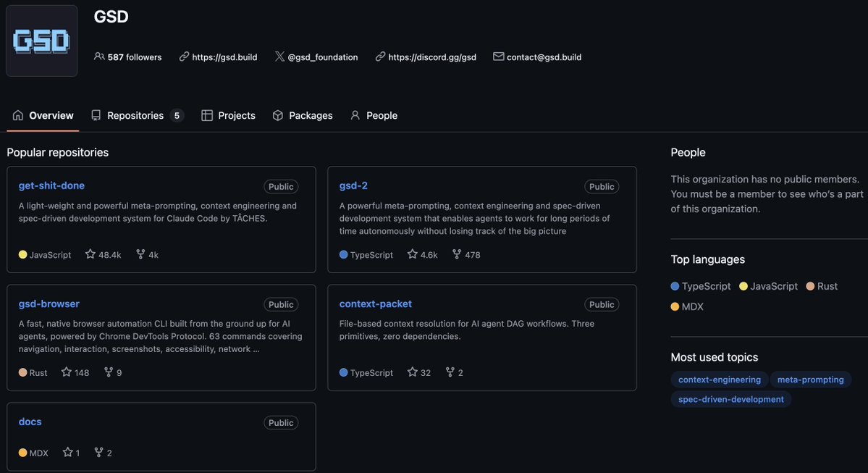The image size is (868, 473).
Task: Click the 'Popular repositories' heading
Action: [58, 152]
